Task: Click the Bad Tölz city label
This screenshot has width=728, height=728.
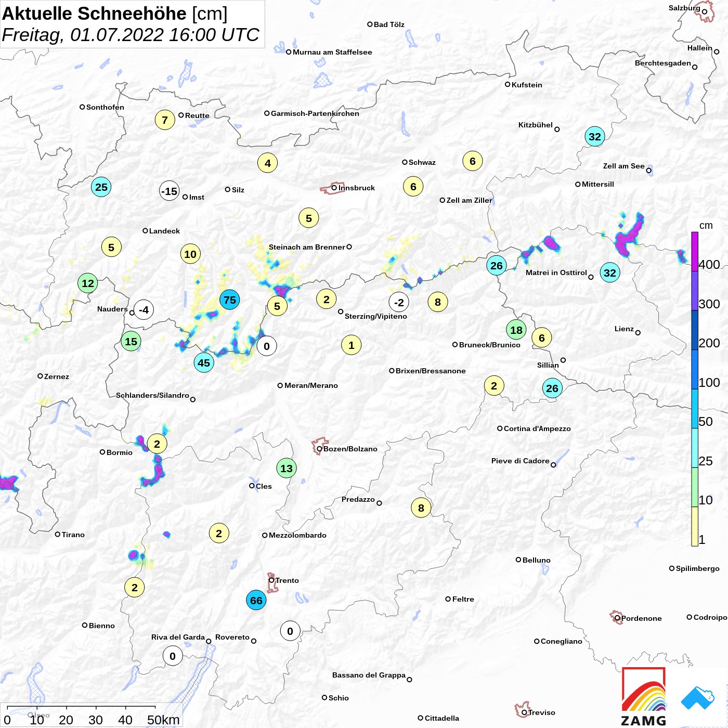Action: pyautogui.click(x=389, y=24)
